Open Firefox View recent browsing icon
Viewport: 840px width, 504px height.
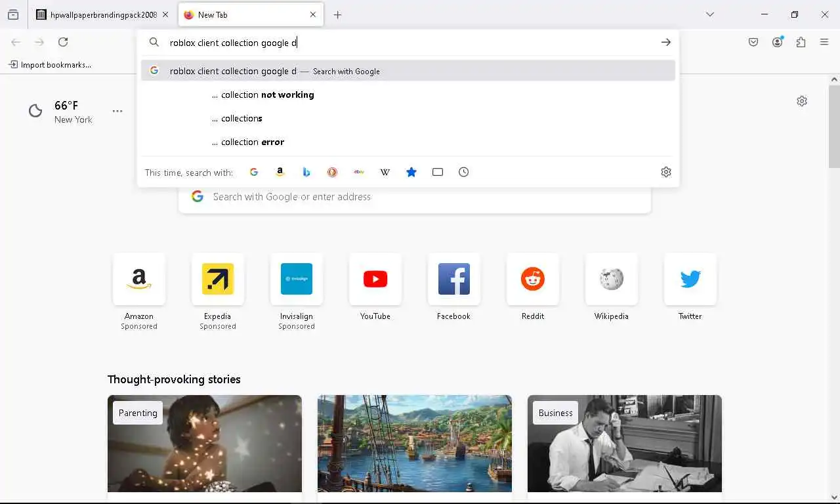[x=13, y=15]
